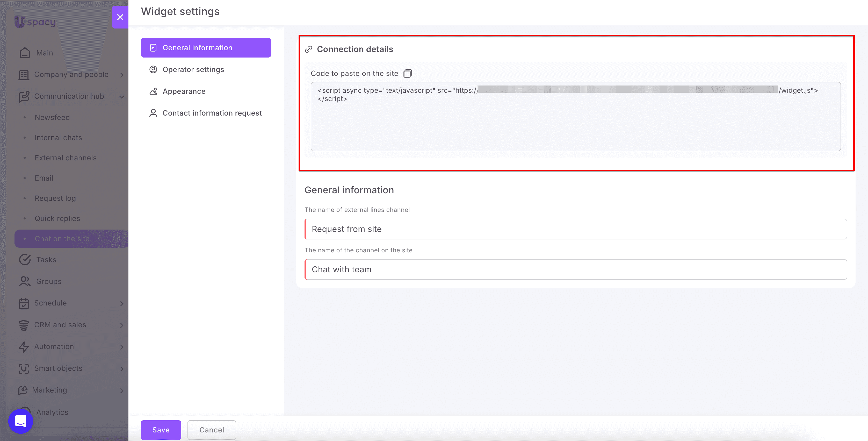This screenshot has width=868, height=441.
Task: Click the widget script code text area
Action: point(576,116)
